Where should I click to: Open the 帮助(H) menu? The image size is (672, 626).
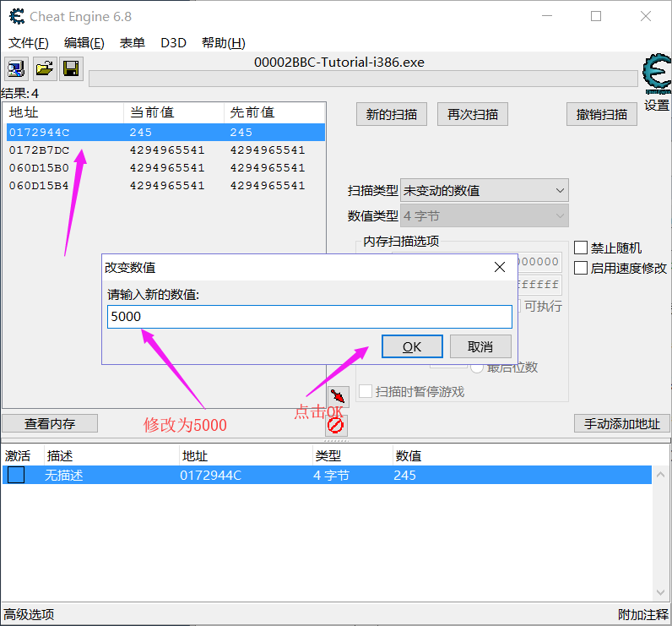tap(223, 42)
